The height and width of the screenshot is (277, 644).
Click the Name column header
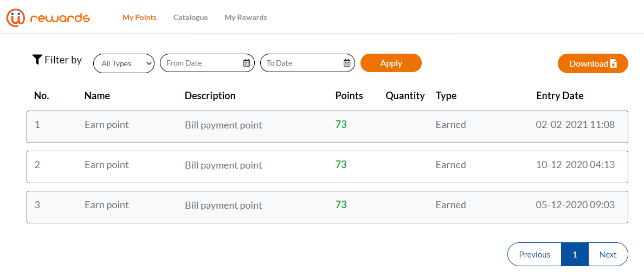97,96
